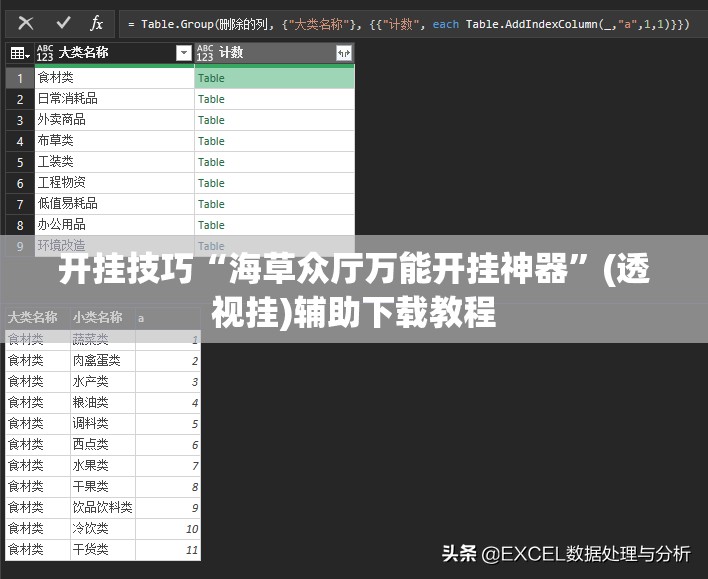Select row number 8 header
This screenshot has height=579, width=708.
(20, 225)
